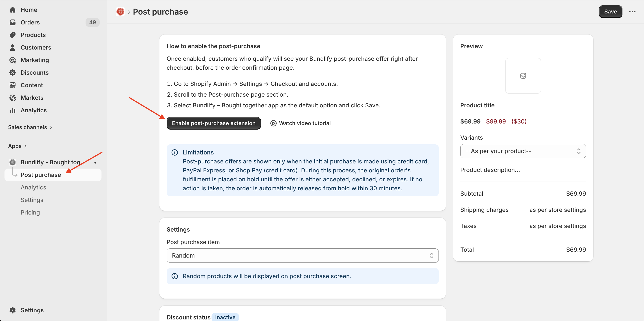The image size is (644, 321).
Task: Click the Save button
Action: click(610, 11)
